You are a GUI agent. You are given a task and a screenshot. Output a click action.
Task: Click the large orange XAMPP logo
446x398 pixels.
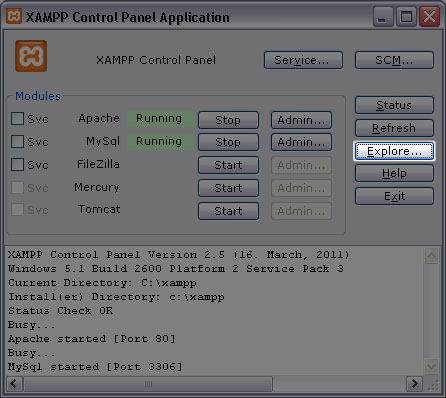tap(31, 56)
